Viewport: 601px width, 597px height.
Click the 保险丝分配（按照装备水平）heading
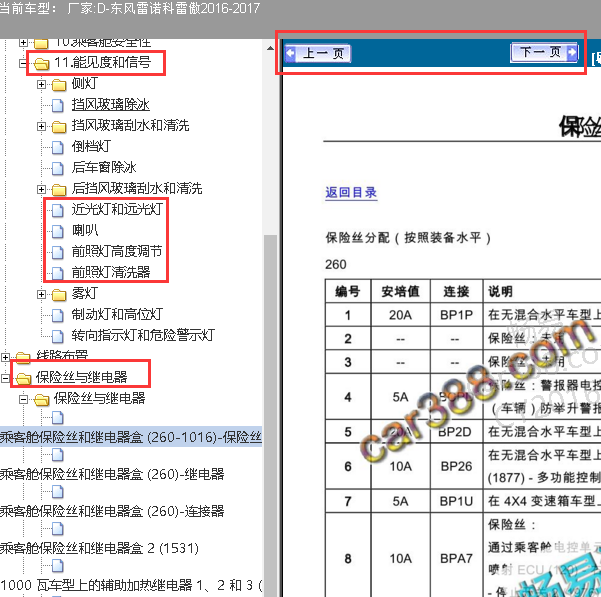coord(408,238)
